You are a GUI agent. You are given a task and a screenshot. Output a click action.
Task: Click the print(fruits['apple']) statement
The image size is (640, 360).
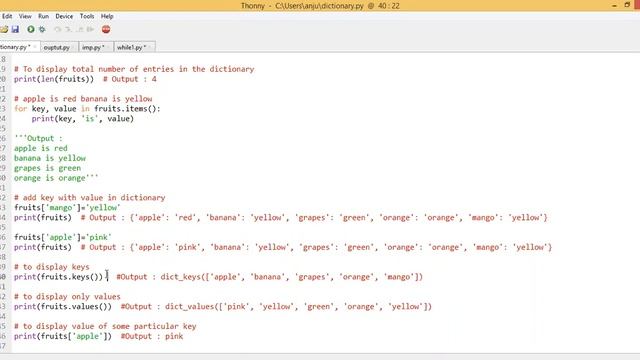click(x=63, y=336)
